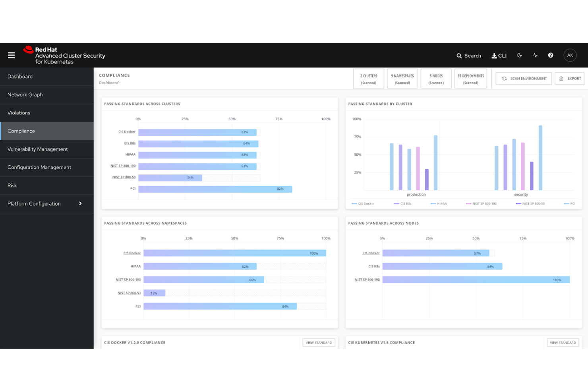
Task: Open help via the question mark icon
Action: click(550, 55)
